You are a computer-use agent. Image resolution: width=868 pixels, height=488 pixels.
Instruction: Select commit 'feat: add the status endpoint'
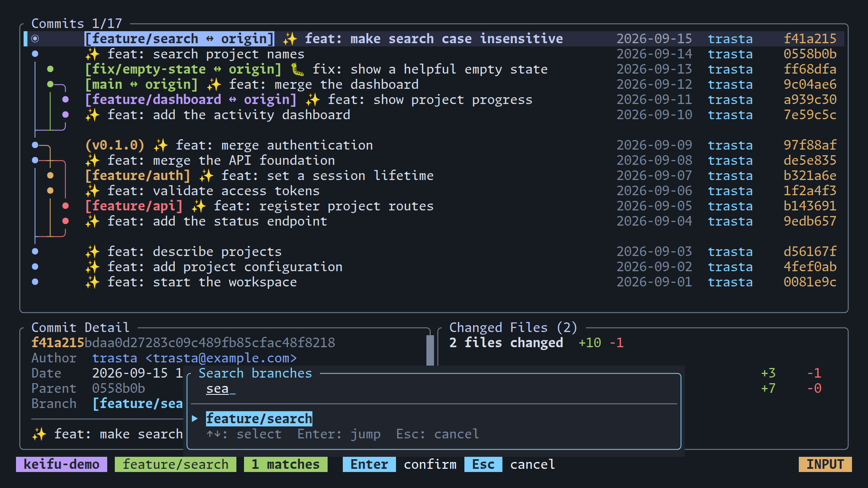point(434,221)
